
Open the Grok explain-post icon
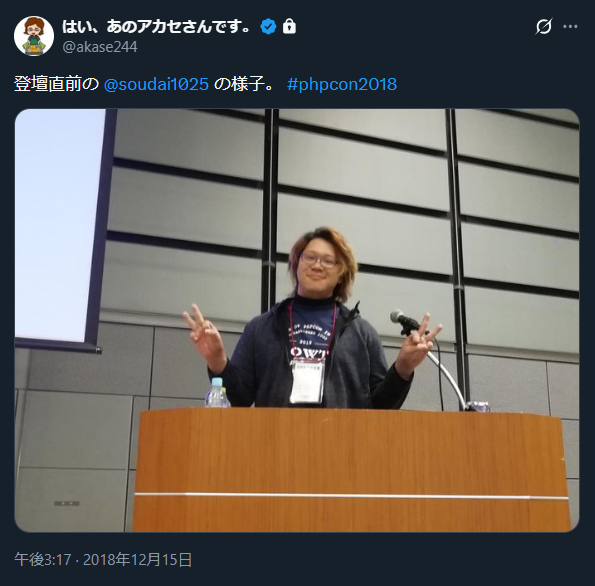click(x=543, y=27)
